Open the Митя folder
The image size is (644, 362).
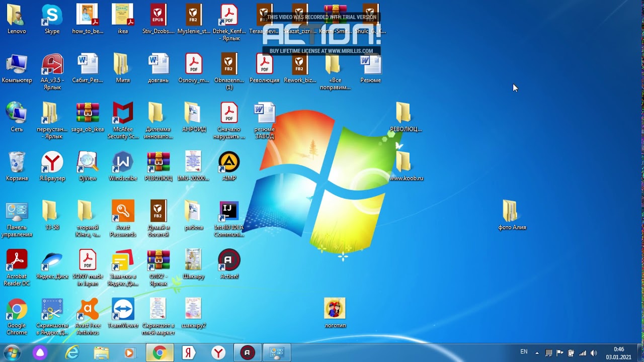point(123,68)
